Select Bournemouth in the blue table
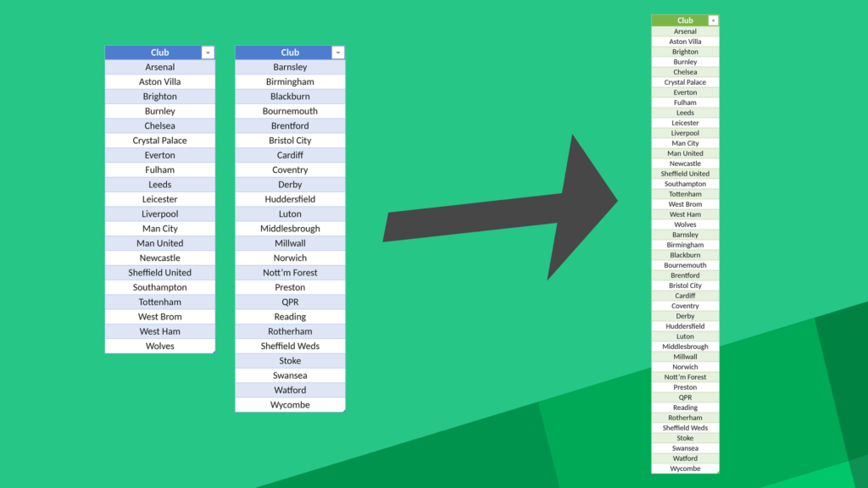Viewport: 868px width, 488px height. (x=290, y=111)
